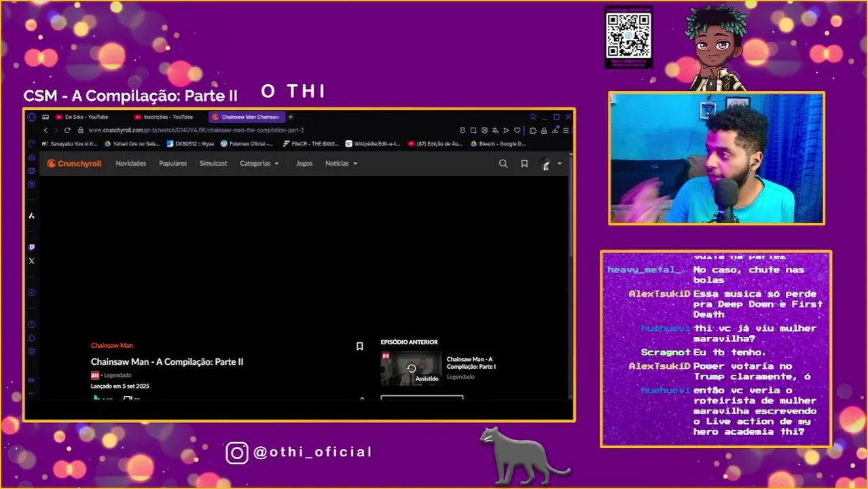This screenshot has height=489, width=868.
Task: Open the Opera GX menu logo
Action: pos(31,117)
